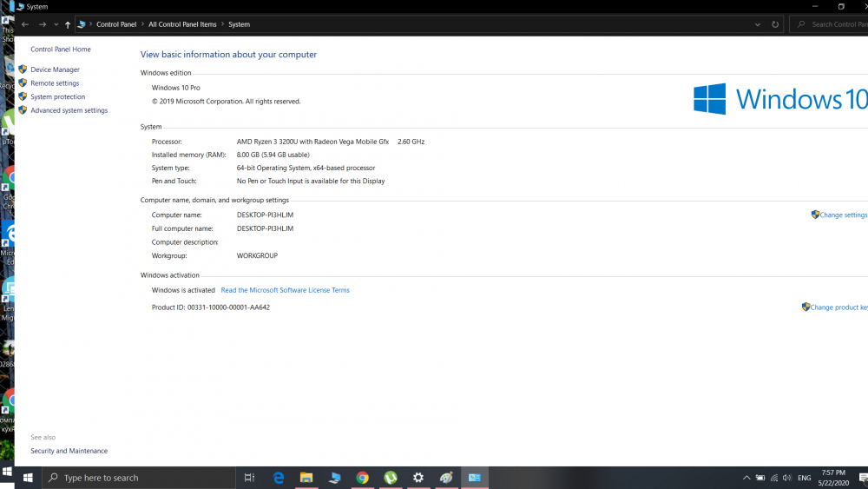Open uTorrent from the taskbar

pos(391,478)
